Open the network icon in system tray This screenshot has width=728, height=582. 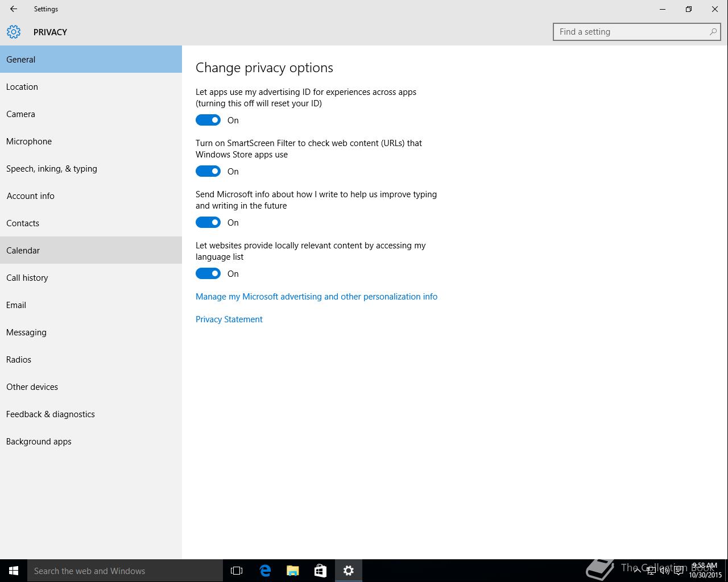651,571
